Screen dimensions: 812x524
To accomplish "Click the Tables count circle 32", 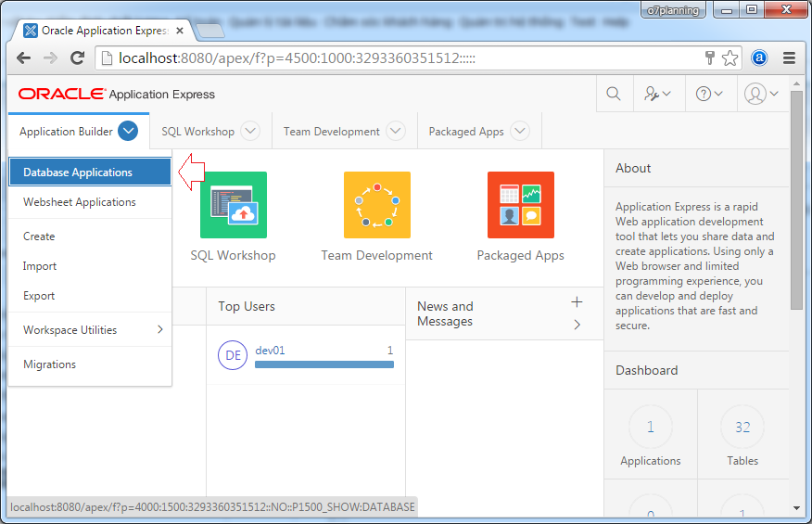I will [x=742, y=427].
